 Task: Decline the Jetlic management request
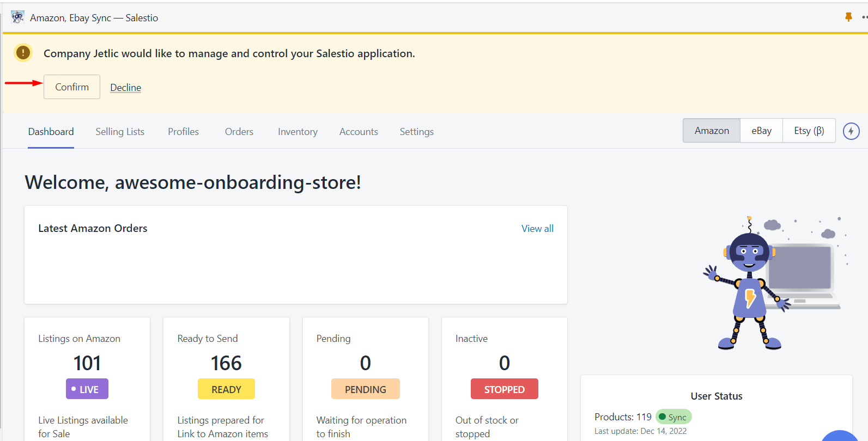(126, 88)
